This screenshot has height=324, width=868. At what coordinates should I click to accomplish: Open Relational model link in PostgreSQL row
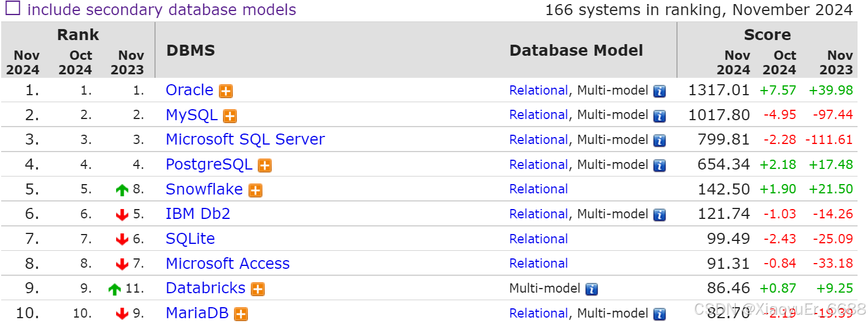click(538, 165)
